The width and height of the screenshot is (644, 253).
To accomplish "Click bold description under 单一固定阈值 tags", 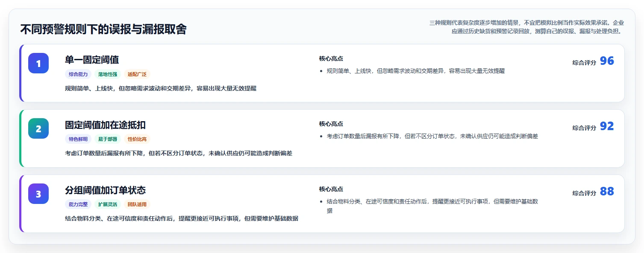I will [x=161, y=88].
